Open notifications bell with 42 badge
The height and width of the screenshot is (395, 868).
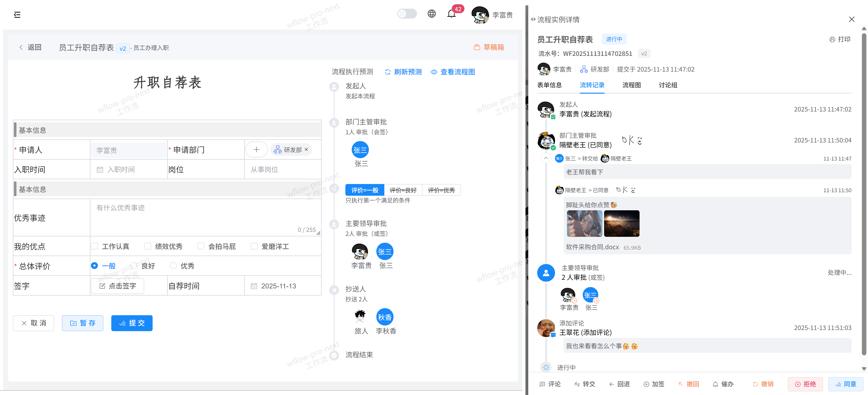[x=451, y=14]
